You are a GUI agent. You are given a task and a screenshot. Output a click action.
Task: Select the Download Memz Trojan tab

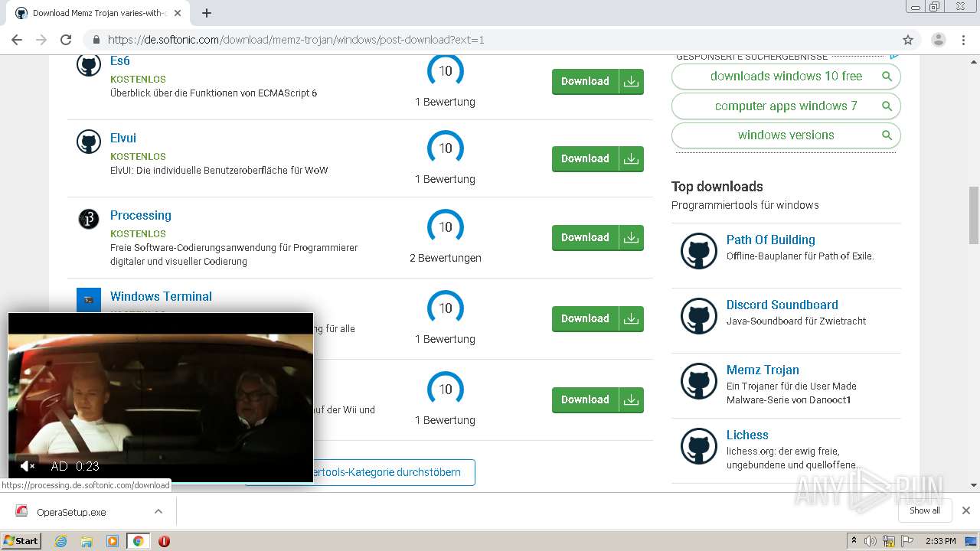[x=100, y=13]
